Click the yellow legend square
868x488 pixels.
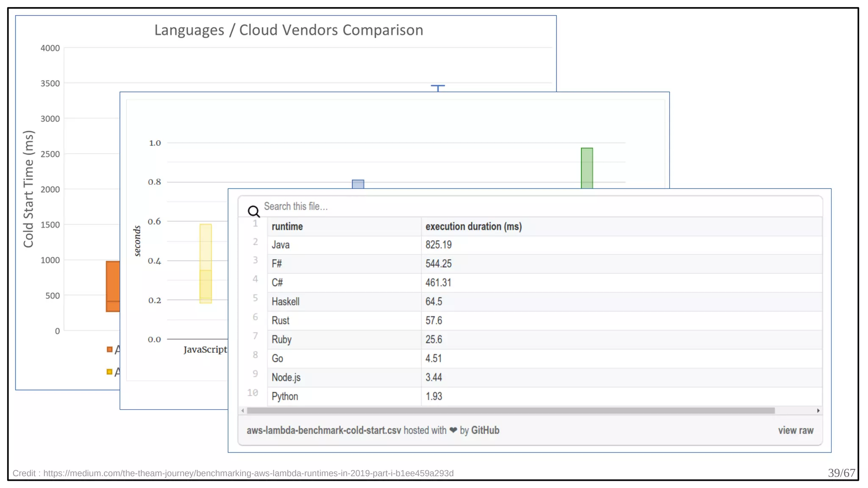point(109,372)
